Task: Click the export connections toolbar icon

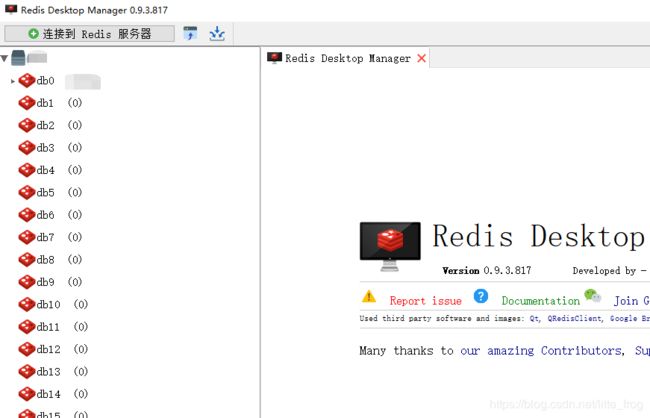Action: click(217, 34)
